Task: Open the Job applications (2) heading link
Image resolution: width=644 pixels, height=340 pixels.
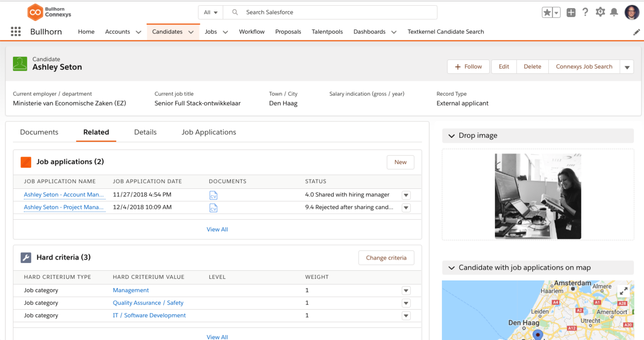Action: pyautogui.click(x=70, y=162)
